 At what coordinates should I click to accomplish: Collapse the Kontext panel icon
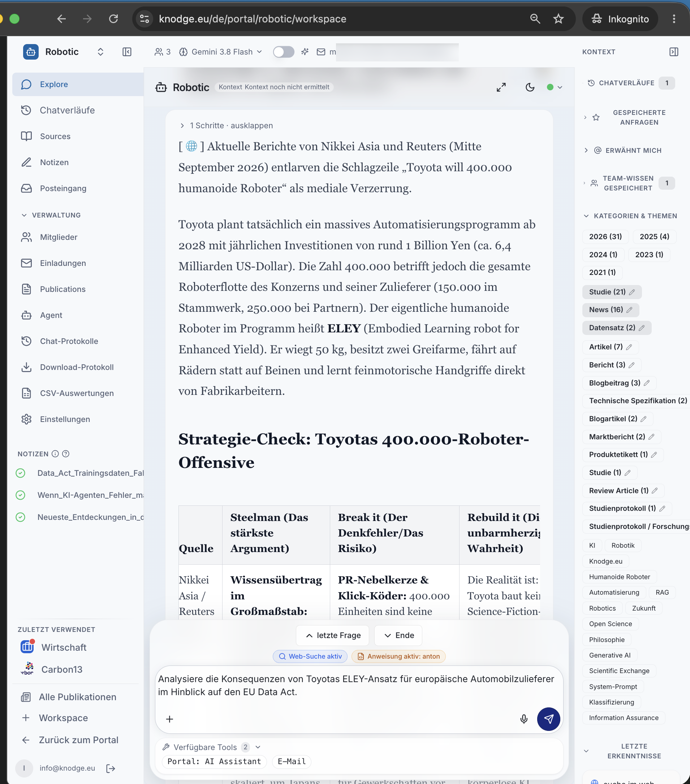(x=673, y=52)
